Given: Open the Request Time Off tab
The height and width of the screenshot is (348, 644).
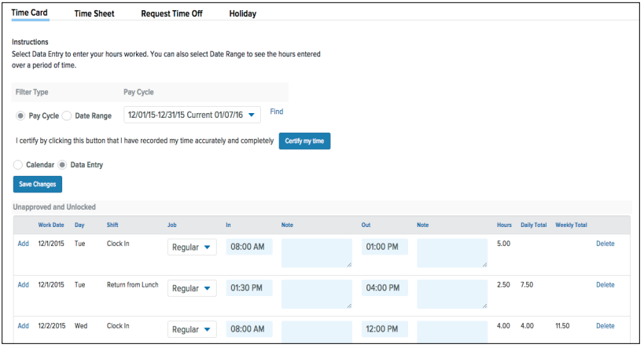Looking at the screenshot, I should pos(171,13).
